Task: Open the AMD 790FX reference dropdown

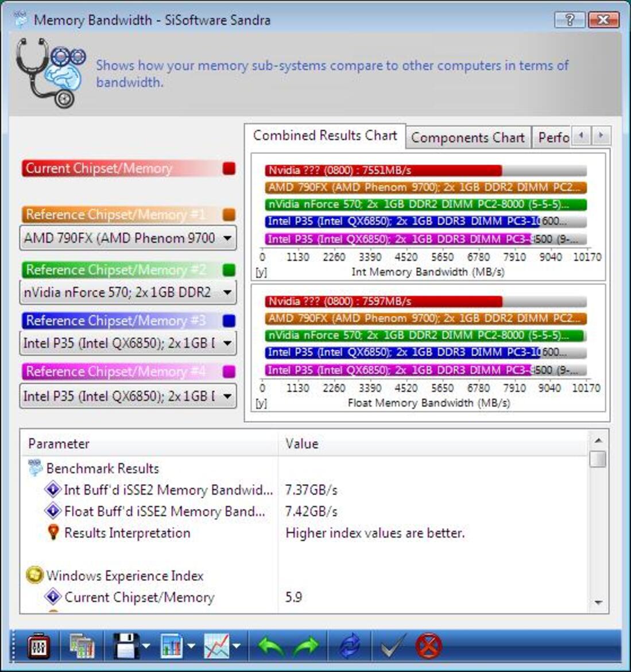Action: coord(127,238)
